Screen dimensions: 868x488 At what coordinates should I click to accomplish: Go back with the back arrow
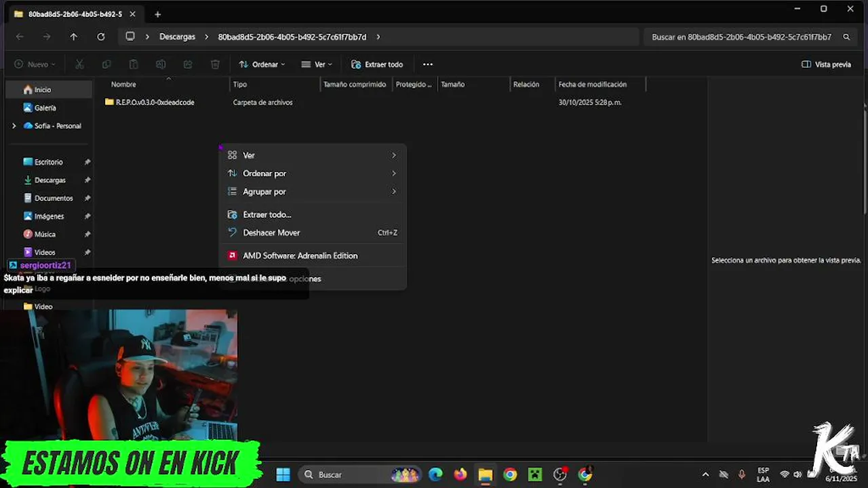(x=20, y=37)
